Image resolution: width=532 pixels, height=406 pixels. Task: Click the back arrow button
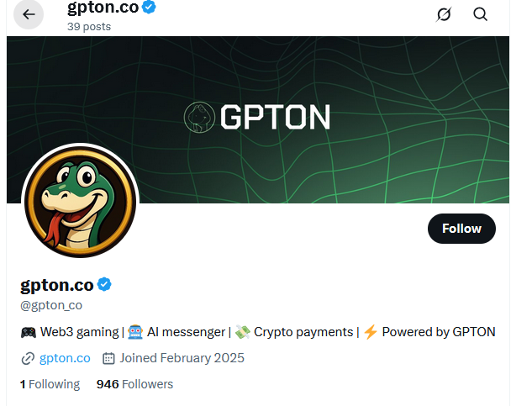click(29, 14)
